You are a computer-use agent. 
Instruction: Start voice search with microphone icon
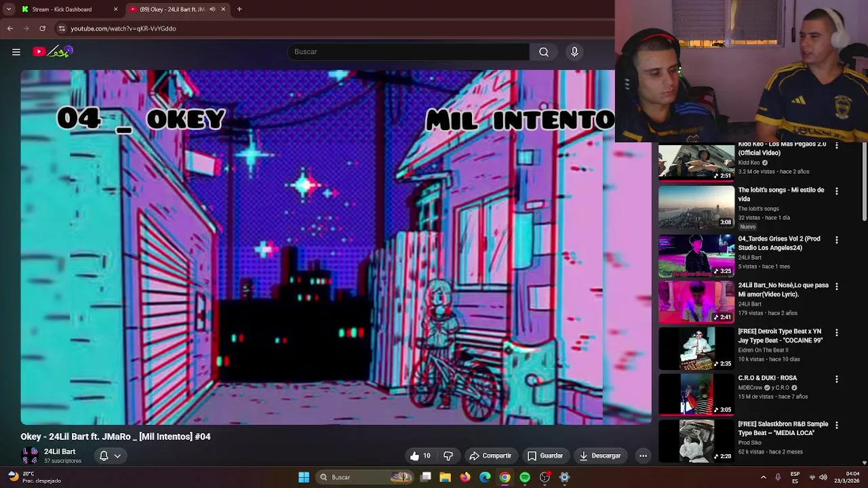click(x=574, y=52)
